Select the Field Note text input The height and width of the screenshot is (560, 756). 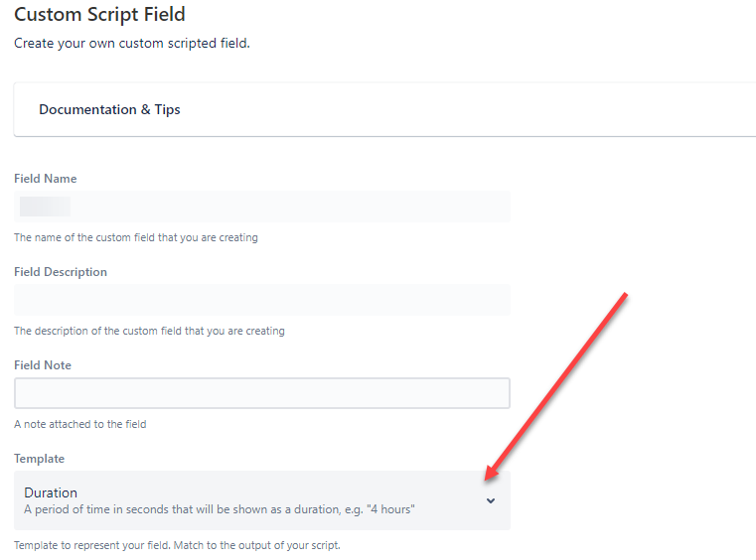coord(262,393)
